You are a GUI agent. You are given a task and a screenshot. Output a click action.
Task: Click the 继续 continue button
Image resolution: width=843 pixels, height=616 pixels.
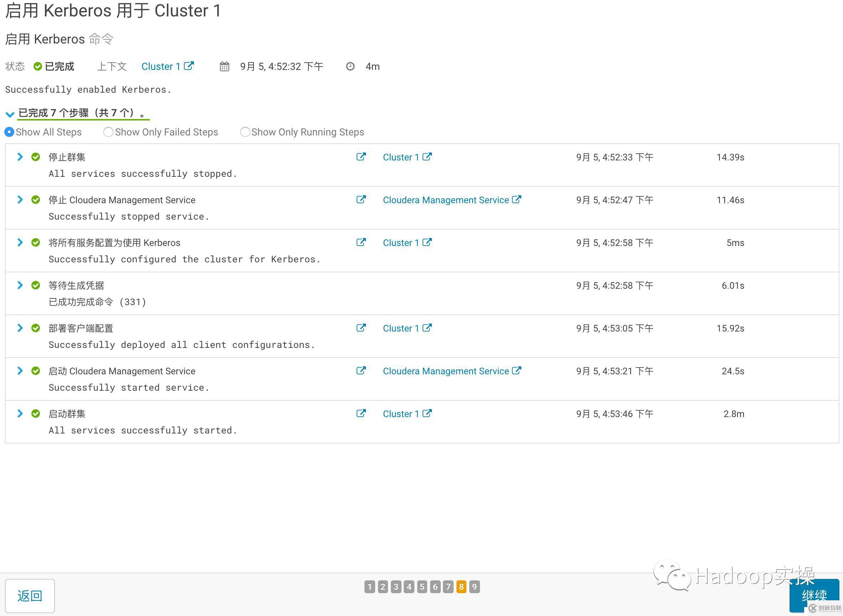click(x=814, y=595)
